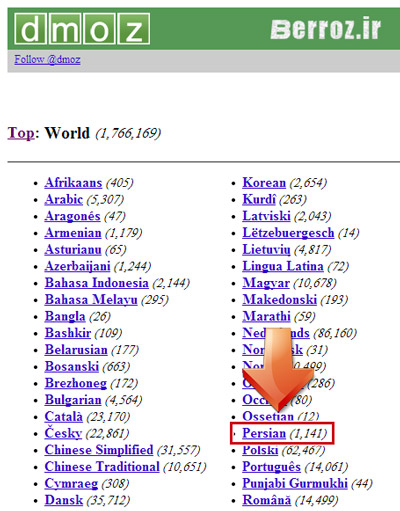Select the Asturianu language link
Image resolution: width=400 pixels, height=511 pixels.
pos(73,249)
